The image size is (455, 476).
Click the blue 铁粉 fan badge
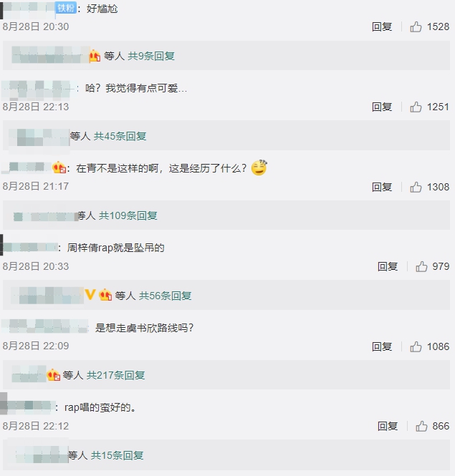pyautogui.click(x=66, y=8)
